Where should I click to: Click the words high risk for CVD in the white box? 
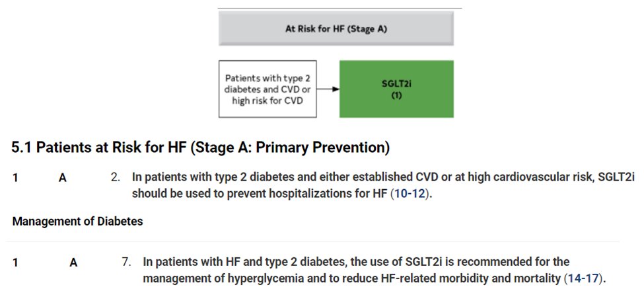[x=268, y=101]
